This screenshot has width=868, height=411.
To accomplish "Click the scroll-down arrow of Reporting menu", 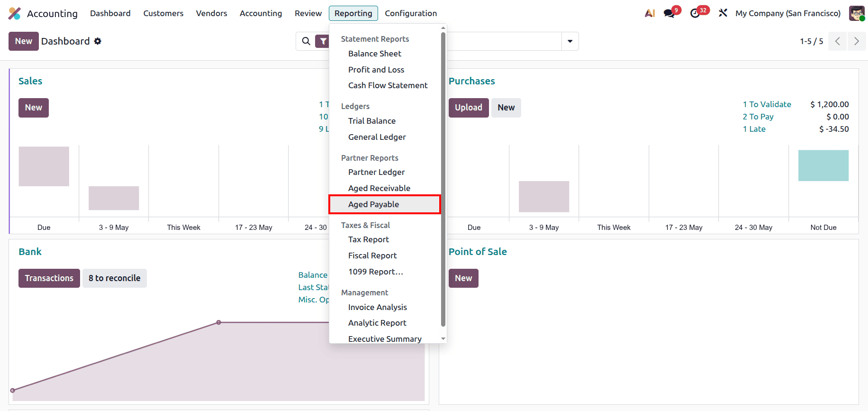I will tap(443, 338).
